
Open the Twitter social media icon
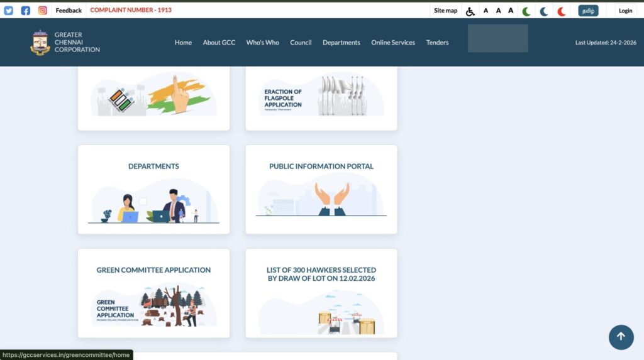(x=9, y=11)
